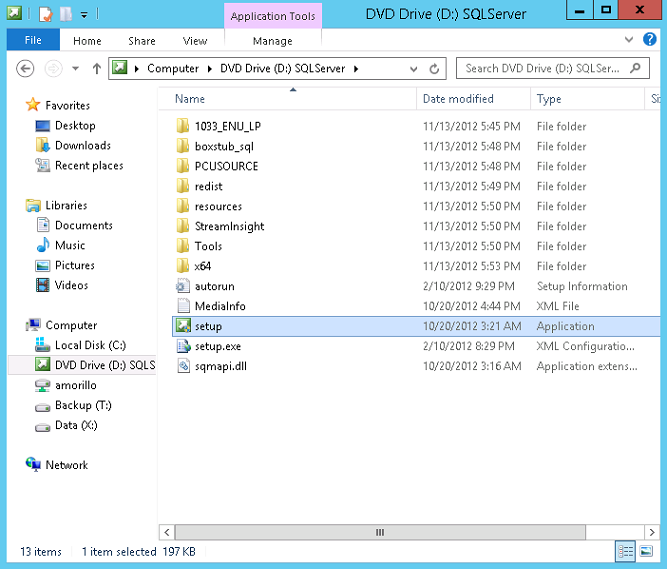Click the Properties quick access toolbar icon
The height and width of the screenshot is (569, 667).
point(46,14)
